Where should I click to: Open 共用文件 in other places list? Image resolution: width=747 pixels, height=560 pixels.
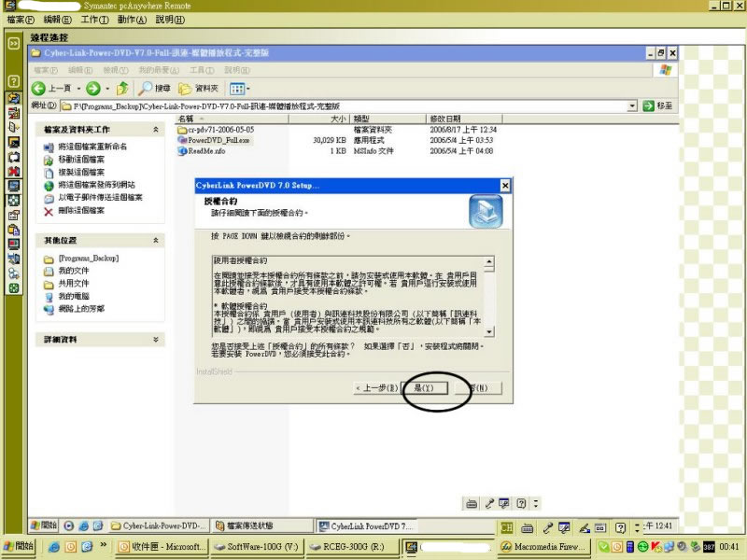click(x=74, y=284)
